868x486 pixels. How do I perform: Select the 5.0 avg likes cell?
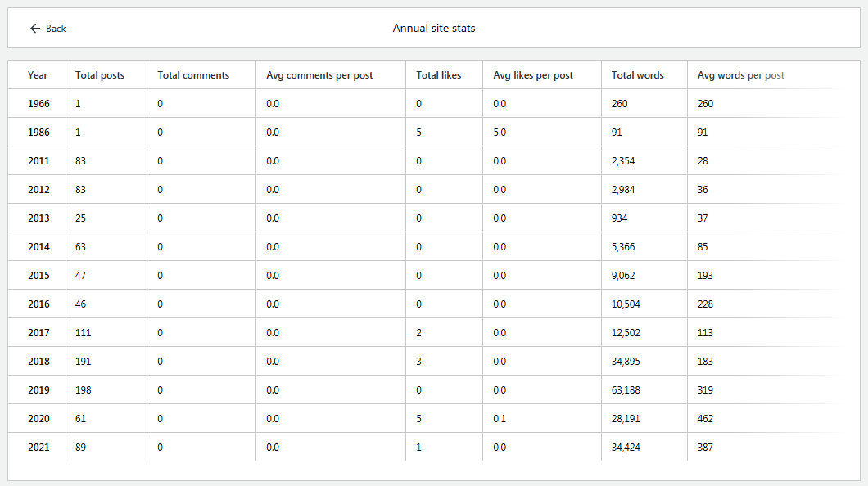(500, 133)
